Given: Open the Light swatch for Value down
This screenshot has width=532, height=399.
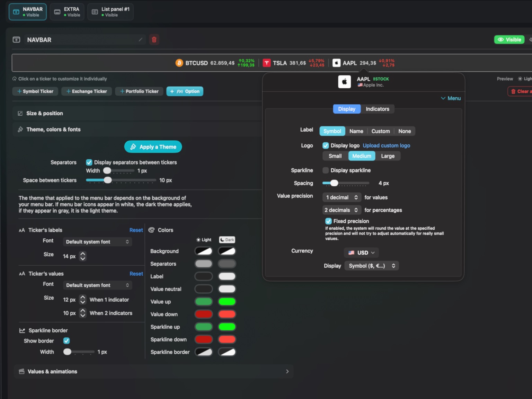Looking at the screenshot, I should pyautogui.click(x=204, y=314).
